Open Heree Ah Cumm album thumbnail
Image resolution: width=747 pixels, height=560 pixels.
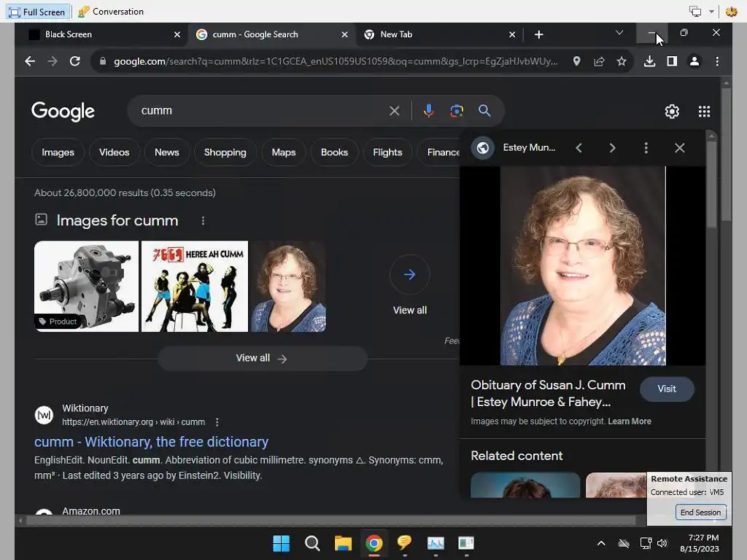click(x=195, y=286)
